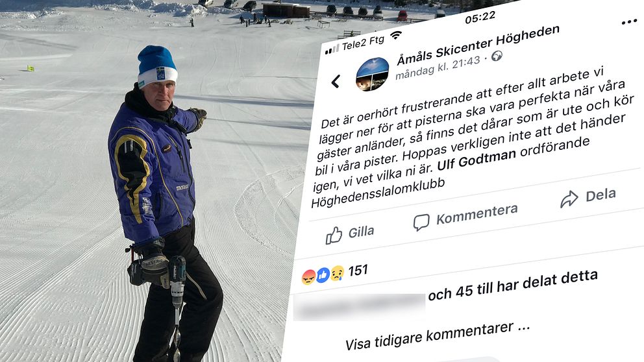Click the blue like reaction emoji
Screen dimensions: 644x362
323,275
